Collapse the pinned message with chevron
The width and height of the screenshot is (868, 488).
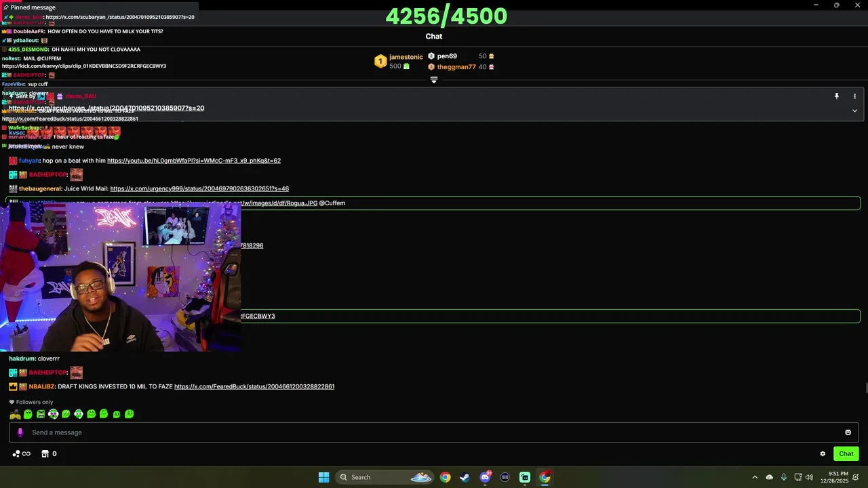point(854,110)
